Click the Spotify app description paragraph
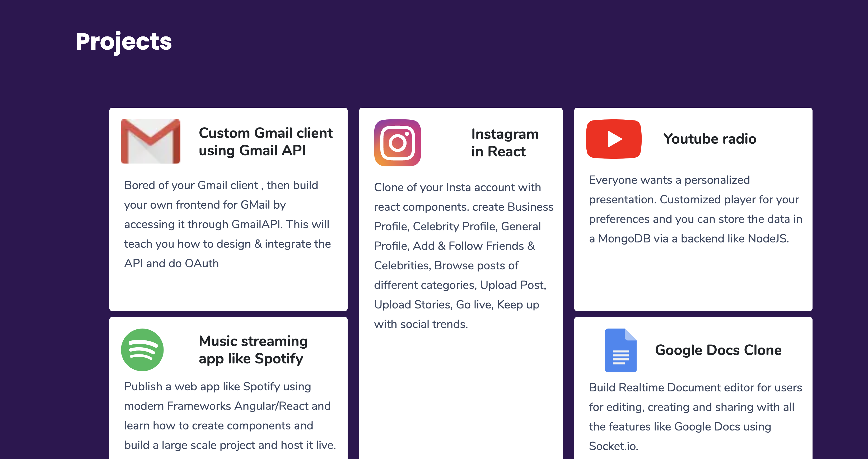This screenshot has height=459, width=868. (230, 415)
